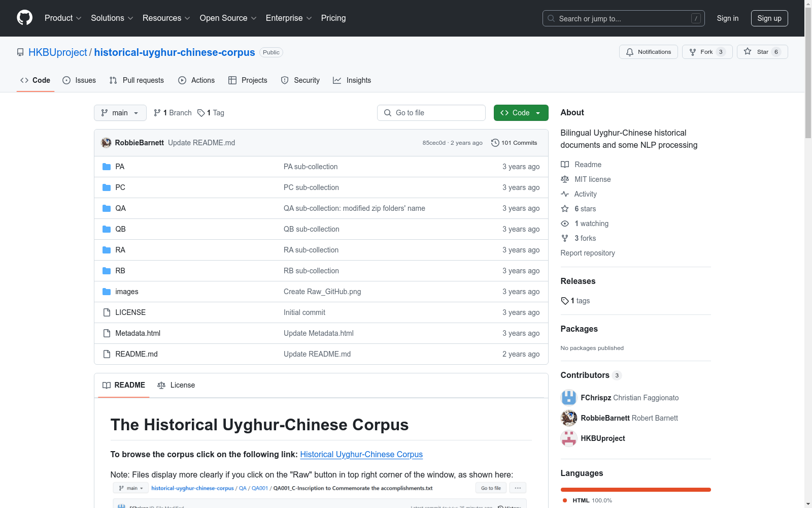Open the License tab beside README
This screenshot has height=508, width=812.
(176, 385)
